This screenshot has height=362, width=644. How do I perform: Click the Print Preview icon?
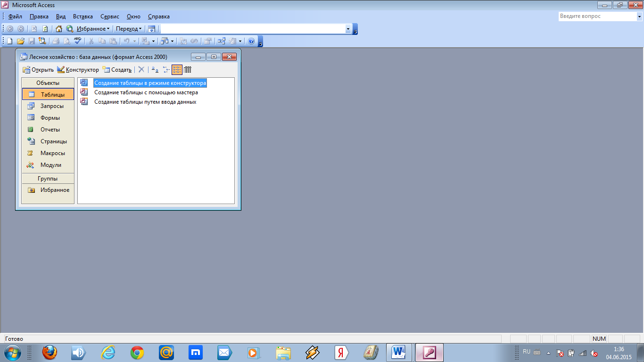(67, 41)
